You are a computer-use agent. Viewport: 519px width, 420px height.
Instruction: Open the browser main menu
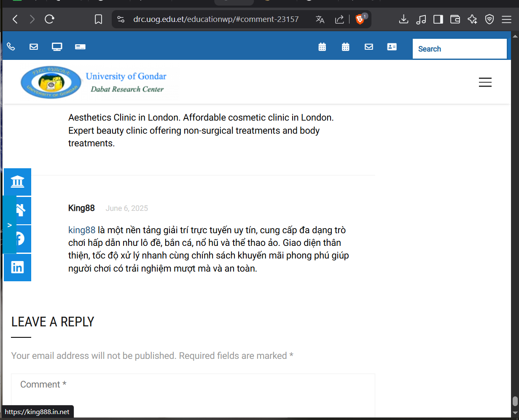(x=506, y=19)
